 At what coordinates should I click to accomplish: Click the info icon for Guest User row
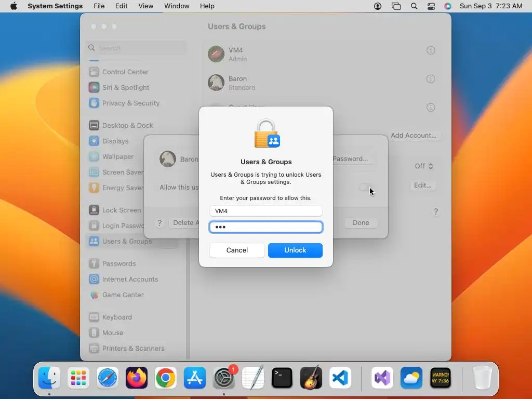tap(431, 108)
